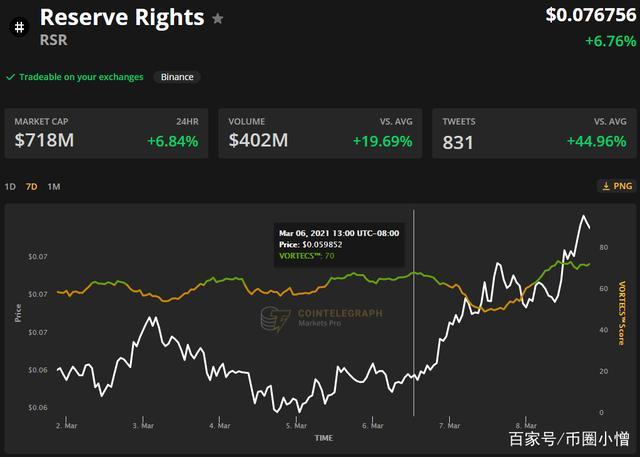The width and height of the screenshot is (640, 457).
Task: Click the 5. Mar axis label
Action: click(x=296, y=426)
